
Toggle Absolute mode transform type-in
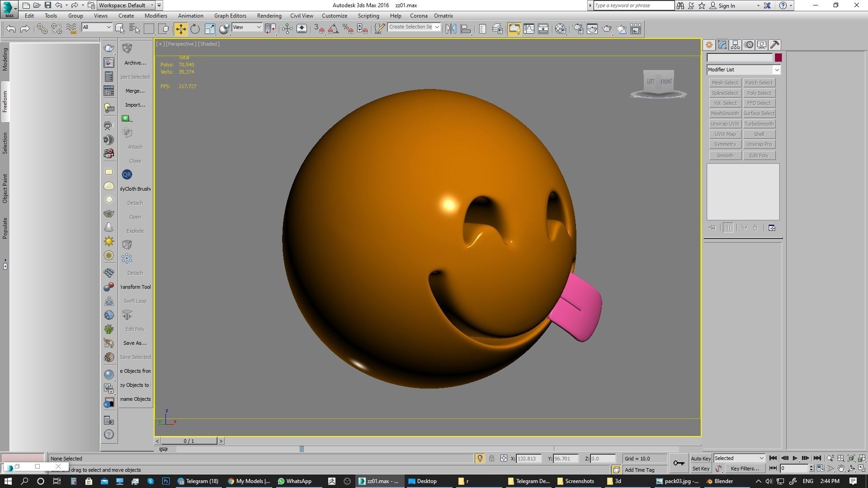[504, 458]
